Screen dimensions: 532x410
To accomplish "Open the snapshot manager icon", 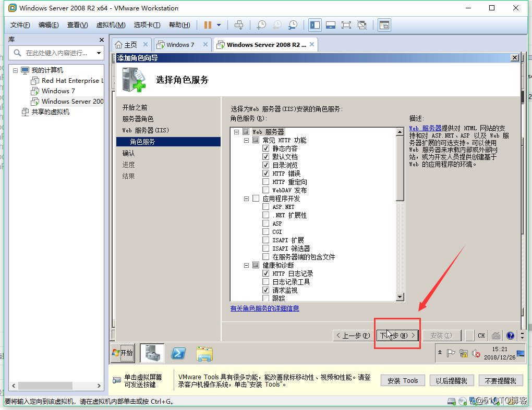I will coord(293,25).
